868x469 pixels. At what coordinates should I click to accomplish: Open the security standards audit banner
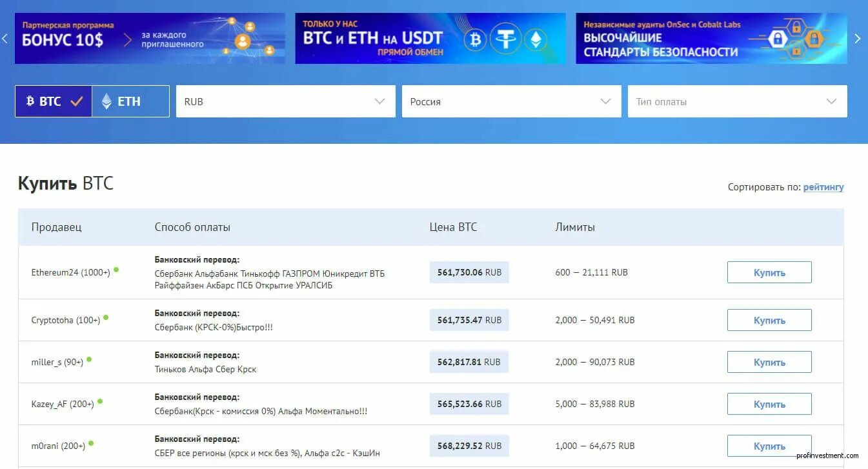[711, 39]
